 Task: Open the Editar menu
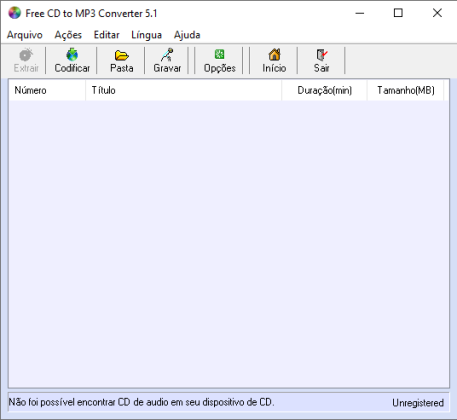point(106,35)
